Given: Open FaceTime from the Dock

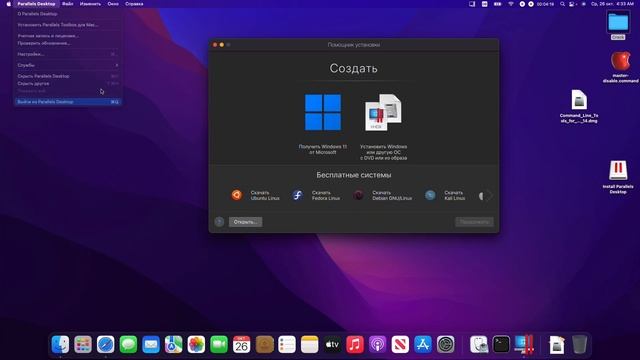Looking at the screenshot, I should [219, 344].
